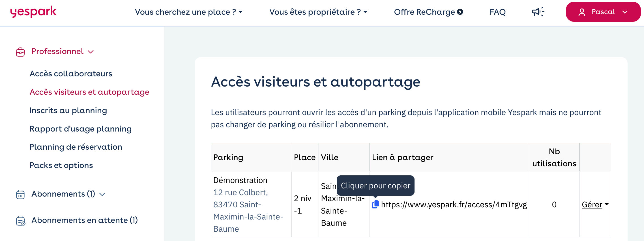Click the Professionnel briefcase icon

(x=20, y=52)
